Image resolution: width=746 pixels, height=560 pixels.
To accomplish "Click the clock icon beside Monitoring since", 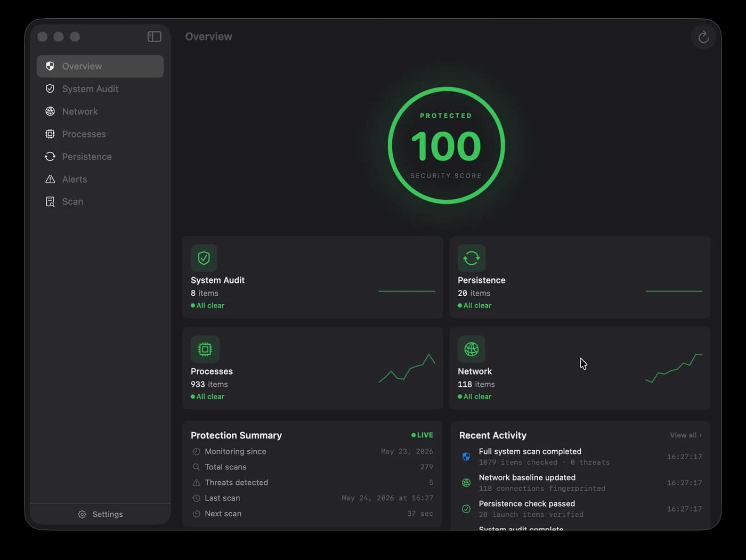I will (x=196, y=451).
